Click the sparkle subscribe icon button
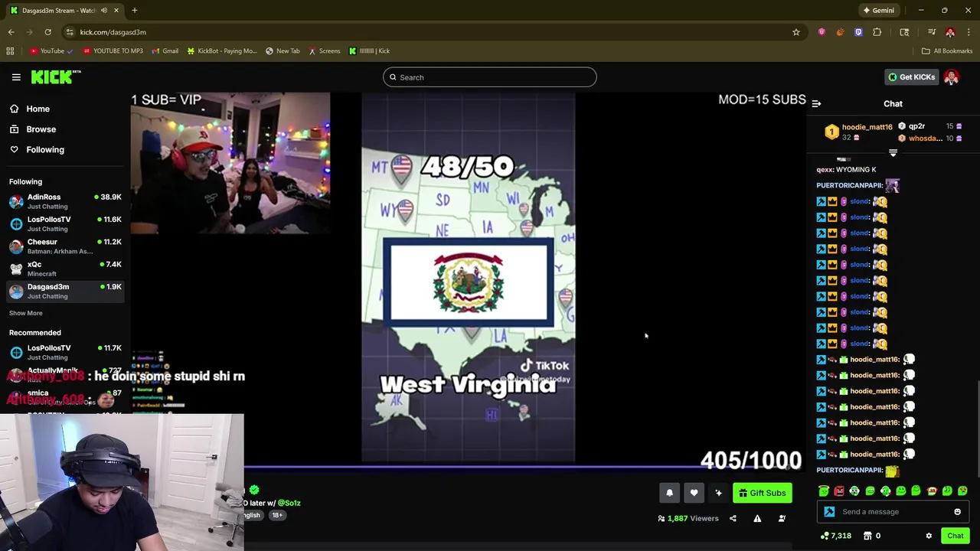The width and height of the screenshot is (980, 551). (718, 493)
